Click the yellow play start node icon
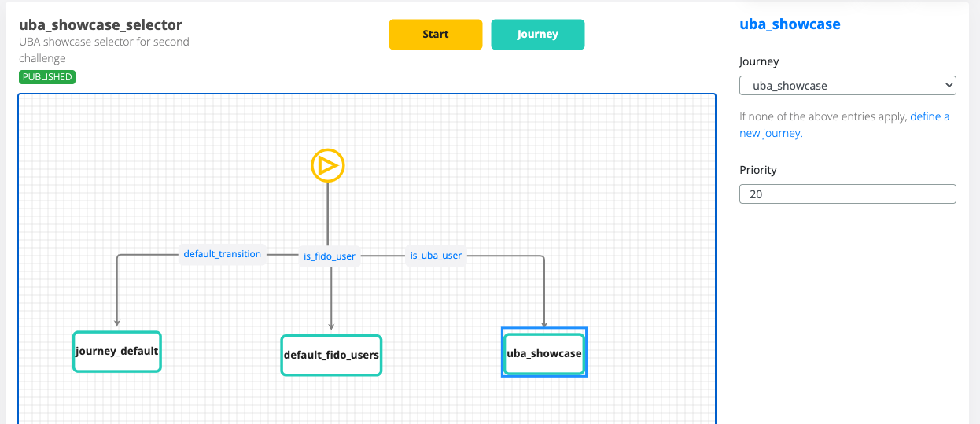The width and height of the screenshot is (980, 424). click(327, 166)
